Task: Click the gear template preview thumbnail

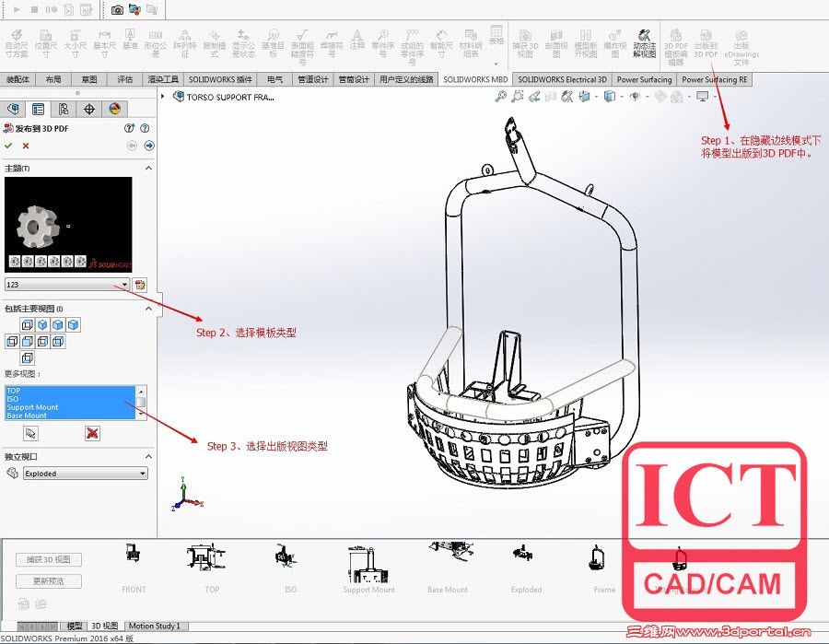Action: click(x=68, y=224)
